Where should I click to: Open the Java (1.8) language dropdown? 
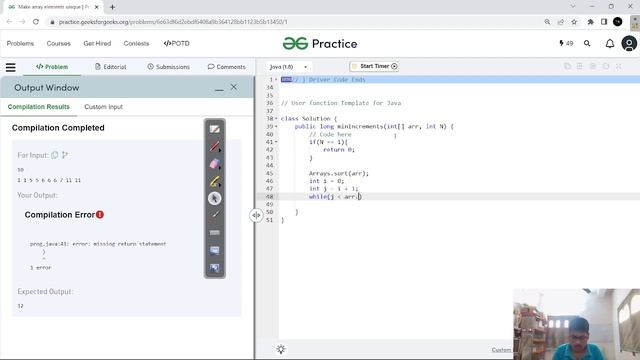click(289, 67)
